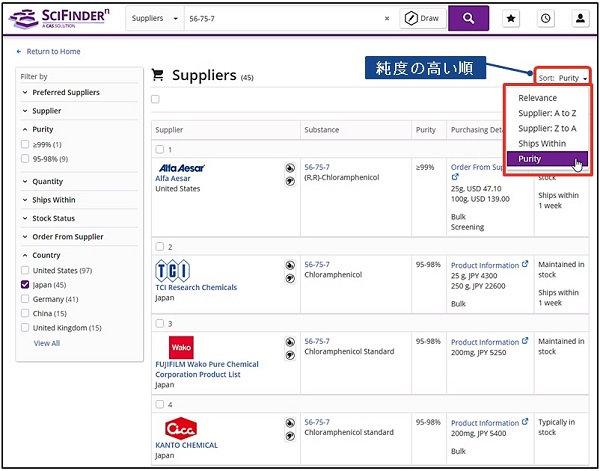
Task: Open TCI Research Chemicals supplier link
Action: pos(196,287)
